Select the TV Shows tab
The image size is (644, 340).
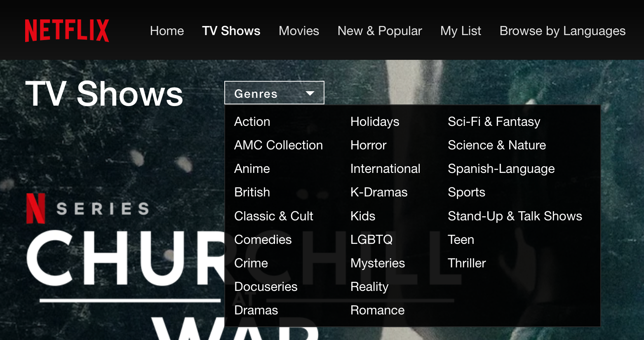pyautogui.click(x=231, y=31)
